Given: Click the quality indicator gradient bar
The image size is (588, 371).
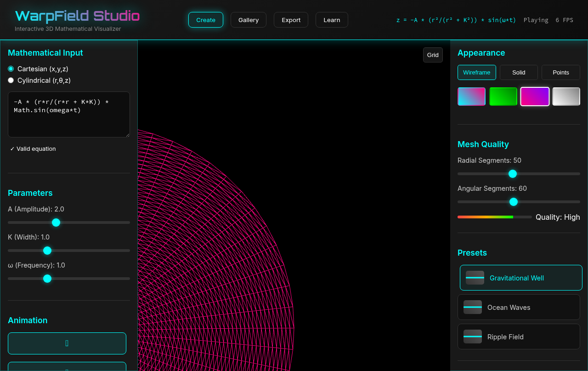Looking at the screenshot, I should pyautogui.click(x=485, y=217).
